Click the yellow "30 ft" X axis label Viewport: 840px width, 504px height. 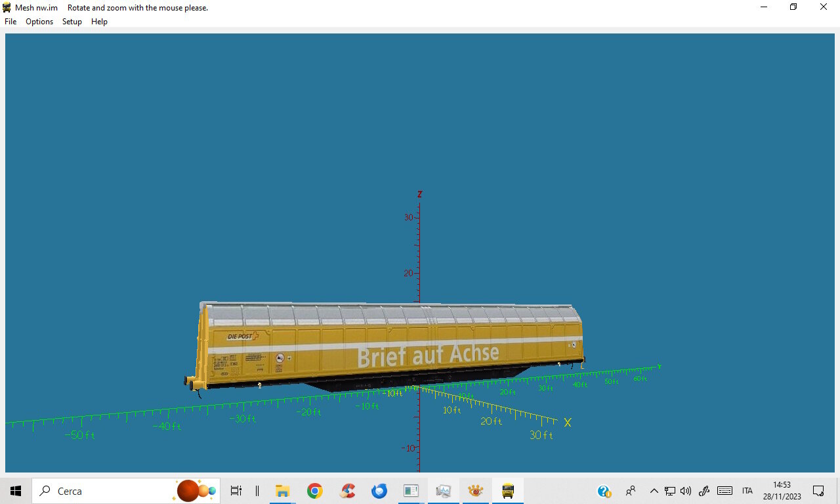click(x=541, y=435)
